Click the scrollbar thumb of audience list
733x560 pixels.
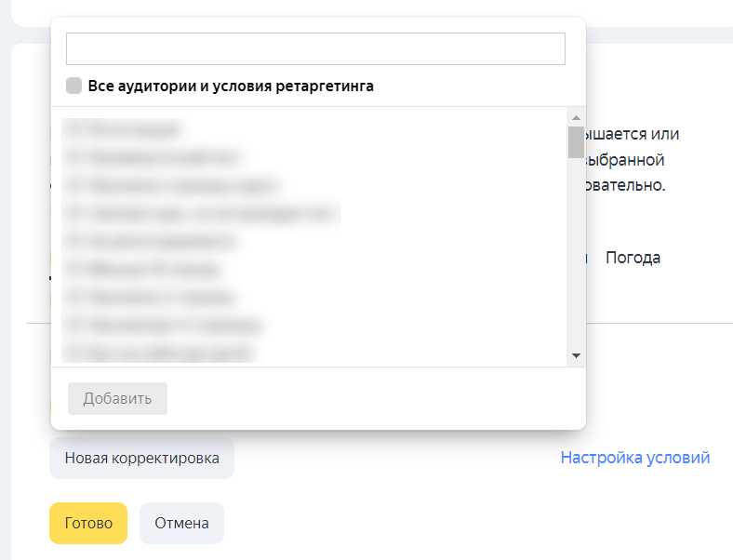[x=576, y=142]
